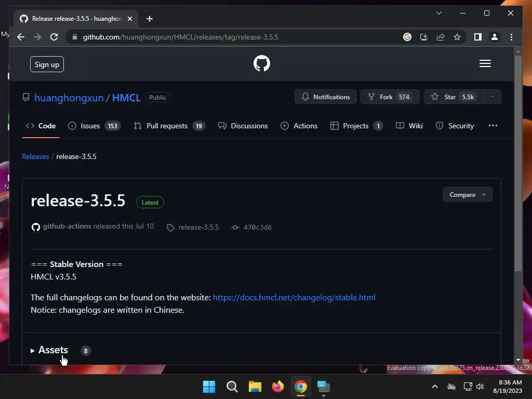532x399 pixels.
Task: Close the Release release-3.5.5 tab
Action: point(129,19)
